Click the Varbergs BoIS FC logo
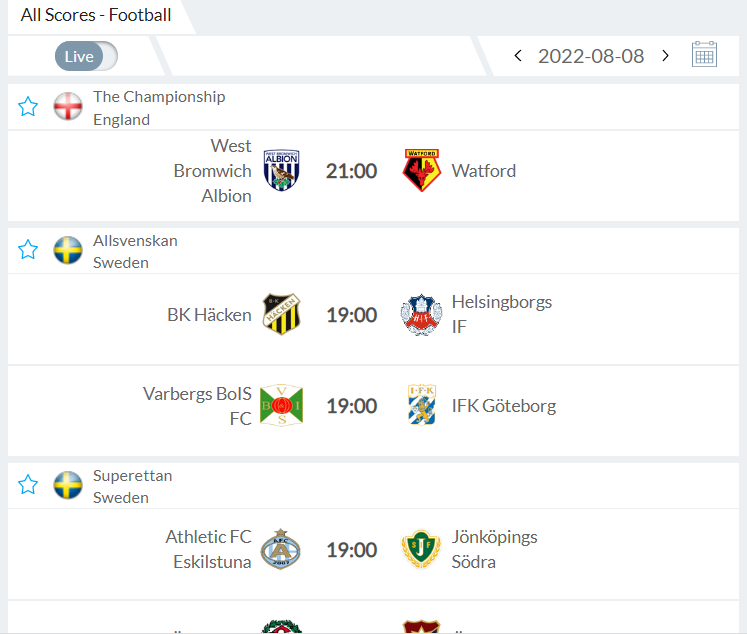 point(281,405)
